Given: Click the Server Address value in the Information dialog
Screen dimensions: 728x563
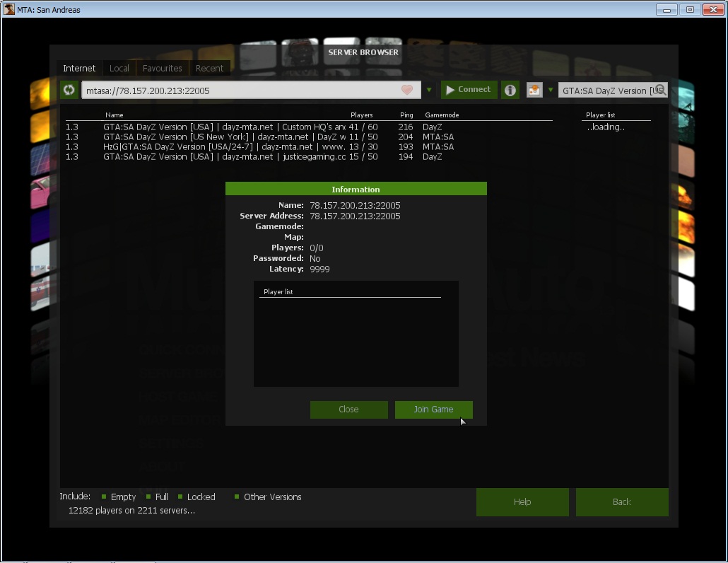Looking at the screenshot, I should (355, 216).
